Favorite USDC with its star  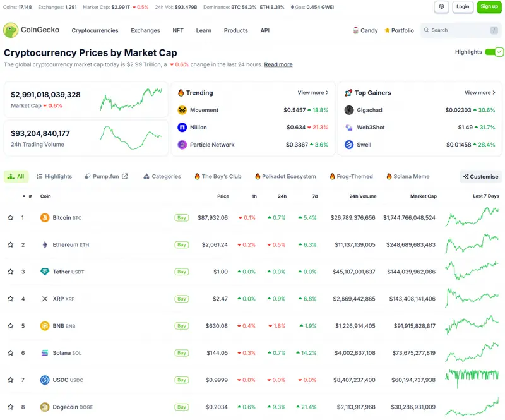[11, 380]
